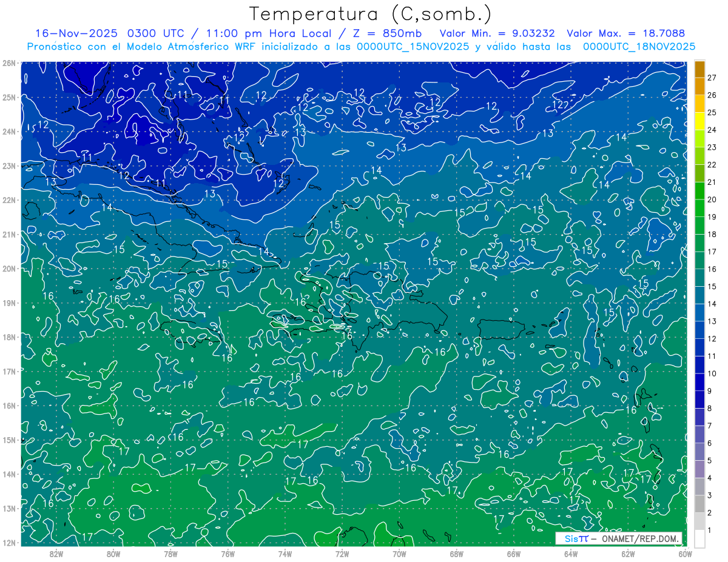728x562 pixels.
Task: Click the 25N latitude axis label
Action: (8, 97)
